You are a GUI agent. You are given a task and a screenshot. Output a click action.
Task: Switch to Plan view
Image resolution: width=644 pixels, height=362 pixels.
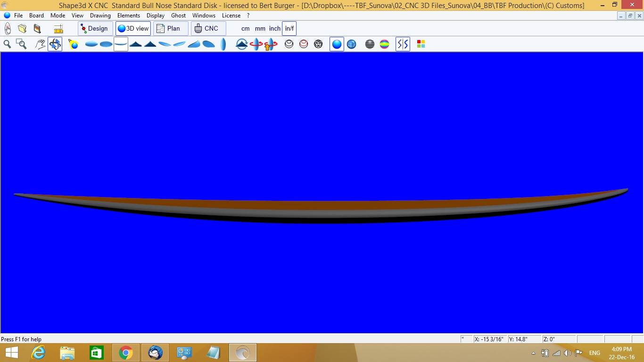[170, 28]
